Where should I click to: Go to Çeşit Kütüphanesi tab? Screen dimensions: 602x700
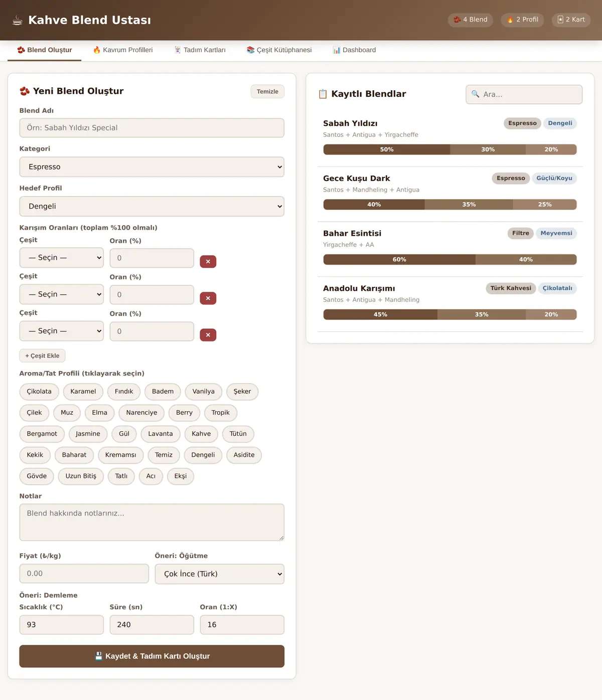click(279, 50)
